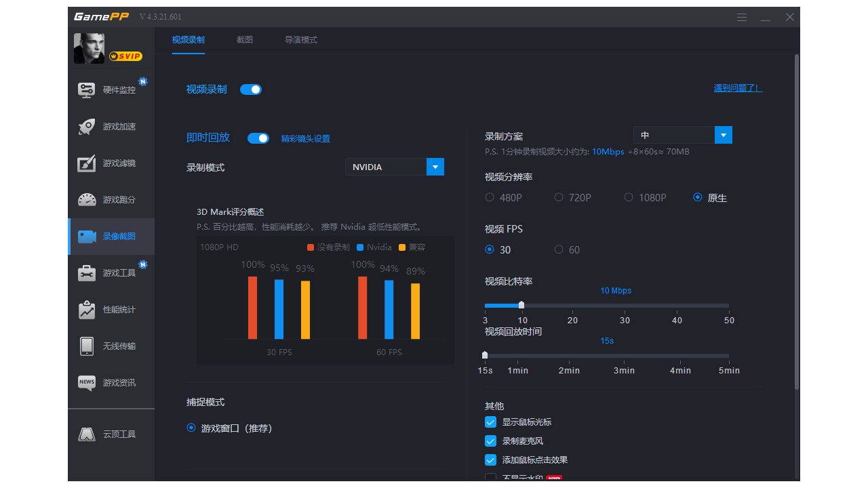
Task: Select 游戏窗口 (推荐) capture mode
Action: (191, 428)
